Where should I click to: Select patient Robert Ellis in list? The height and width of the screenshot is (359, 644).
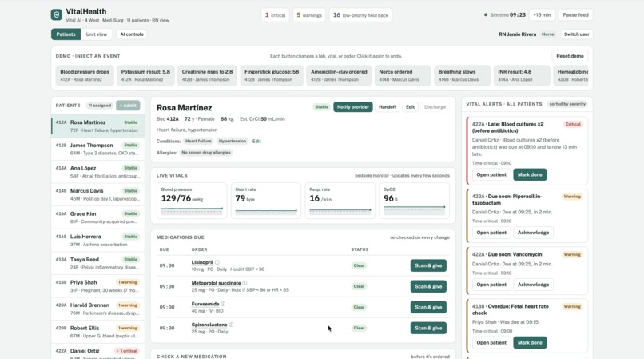pos(98,332)
